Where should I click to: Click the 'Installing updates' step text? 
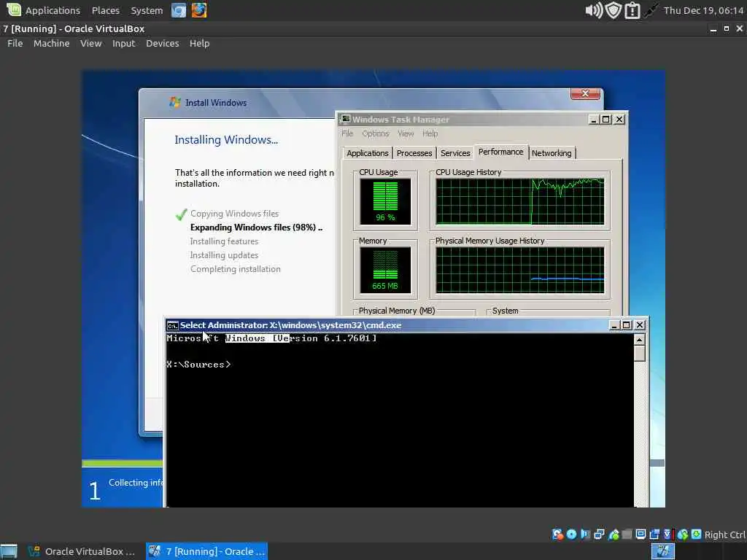point(224,255)
